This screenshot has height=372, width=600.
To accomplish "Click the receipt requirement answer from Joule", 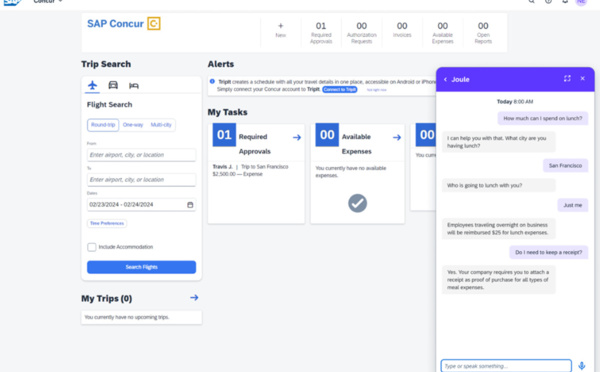I will pyautogui.click(x=499, y=279).
